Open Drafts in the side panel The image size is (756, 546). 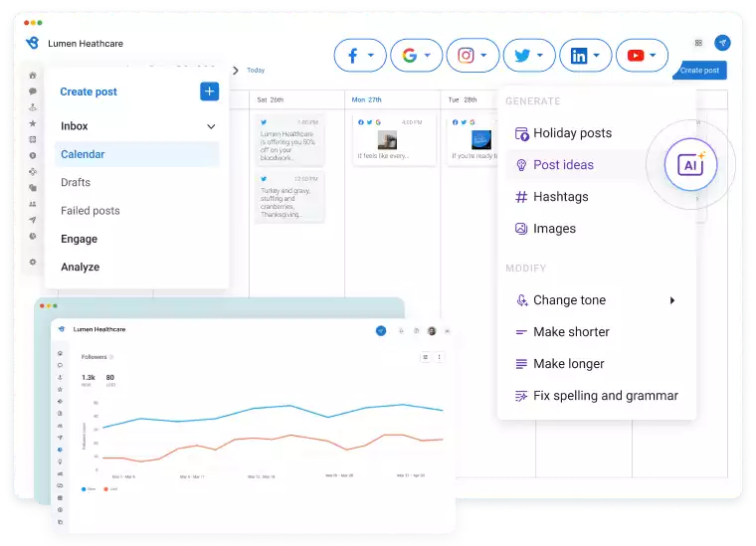click(76, 182)
